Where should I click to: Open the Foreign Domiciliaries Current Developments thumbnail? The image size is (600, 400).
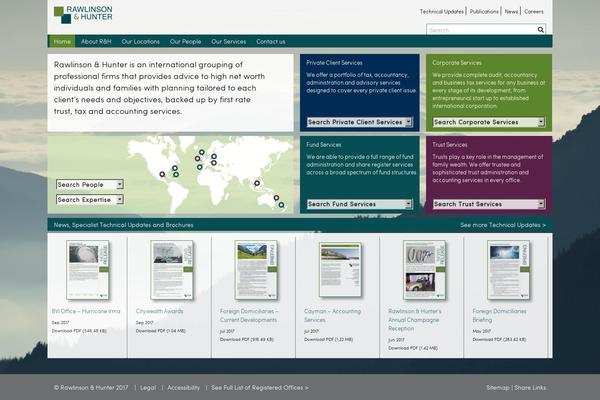click(256, 270)
